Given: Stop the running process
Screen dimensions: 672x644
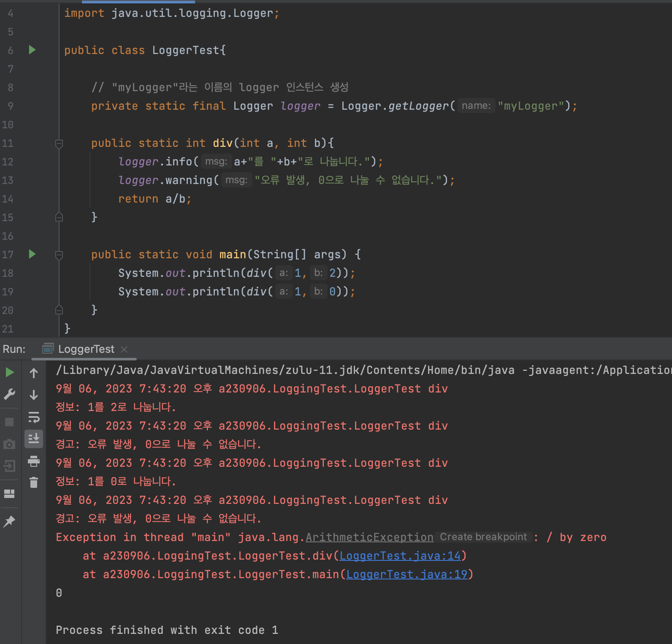Looking at the screenshot, I should coord(9,422).
